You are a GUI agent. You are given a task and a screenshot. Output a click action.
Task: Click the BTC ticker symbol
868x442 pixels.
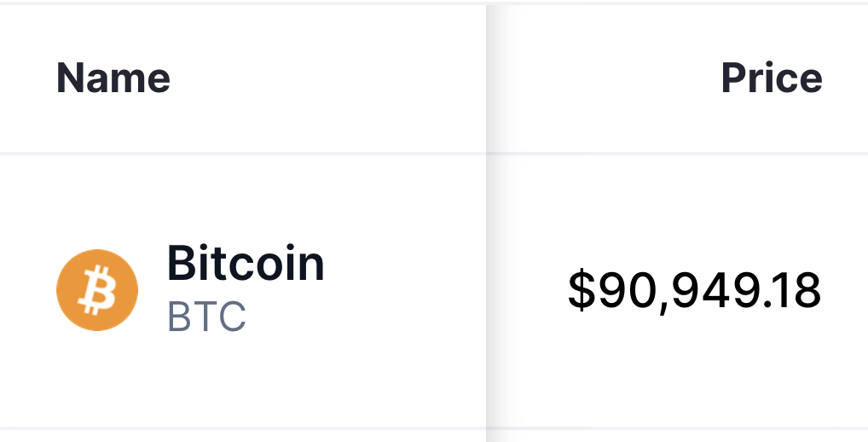tap(206, 317)
